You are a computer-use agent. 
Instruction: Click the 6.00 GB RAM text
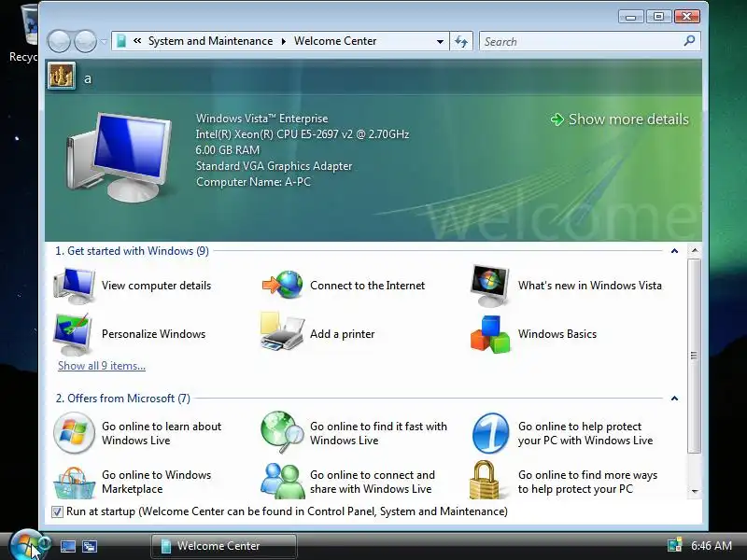[x=228, y=150]
